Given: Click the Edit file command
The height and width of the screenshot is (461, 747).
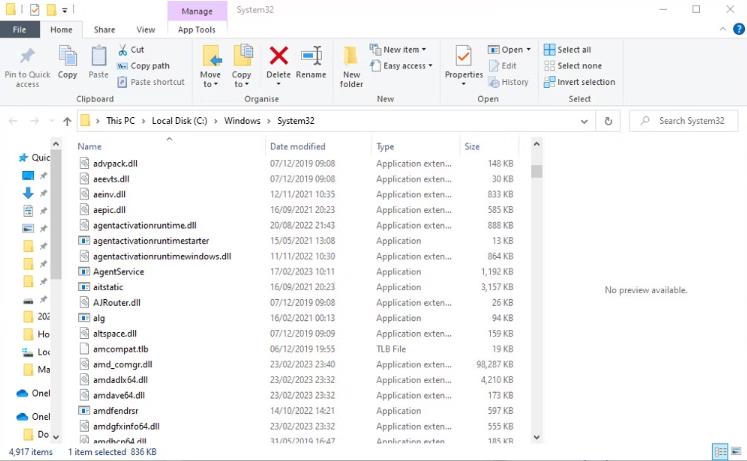Looking at the screenshot, I should tap(503, 66).
